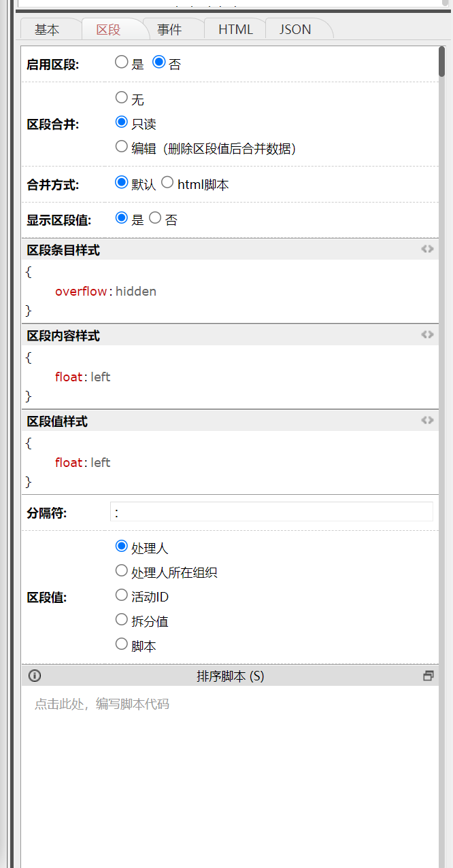Open code view for 区段值样式
The image size is (453, 868).
point(427,420)
